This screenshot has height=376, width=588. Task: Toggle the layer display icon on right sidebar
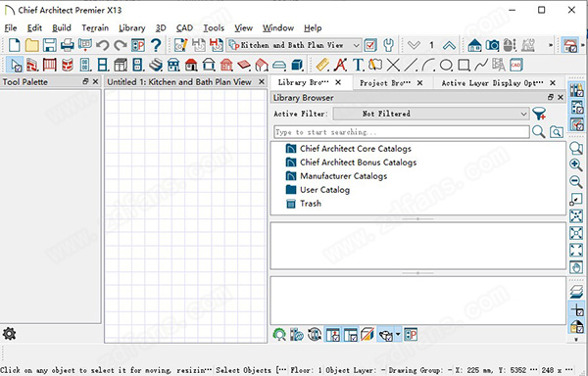point(576,293)
